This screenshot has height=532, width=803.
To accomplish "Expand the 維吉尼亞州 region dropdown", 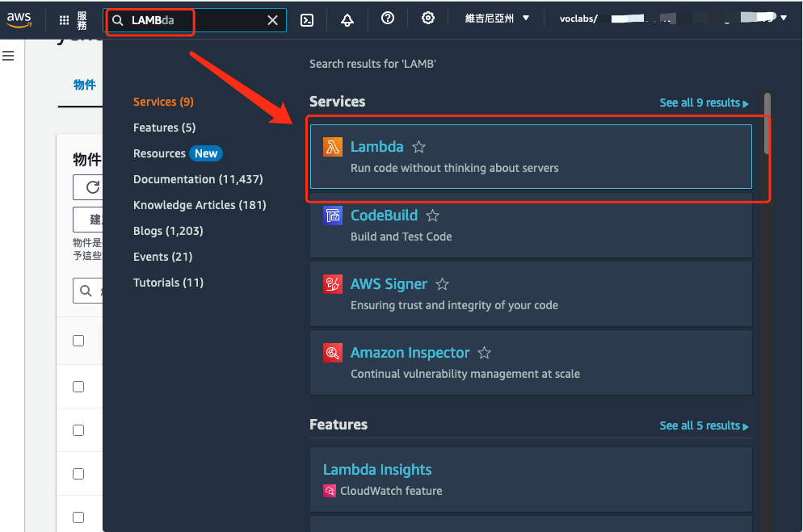I will pos(497,19).
